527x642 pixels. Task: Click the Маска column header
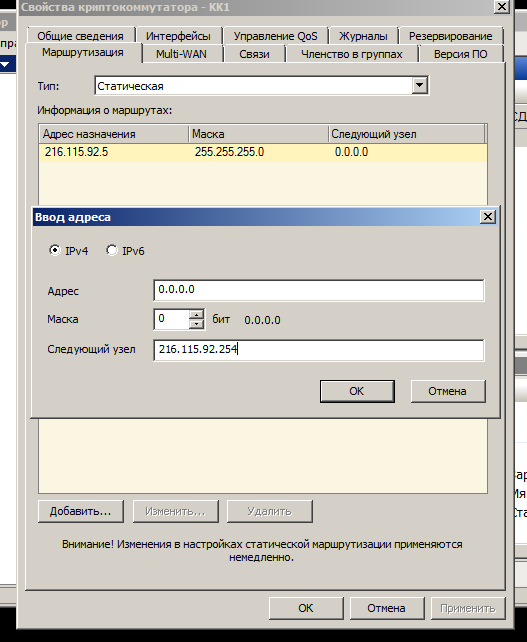point(258,134)
